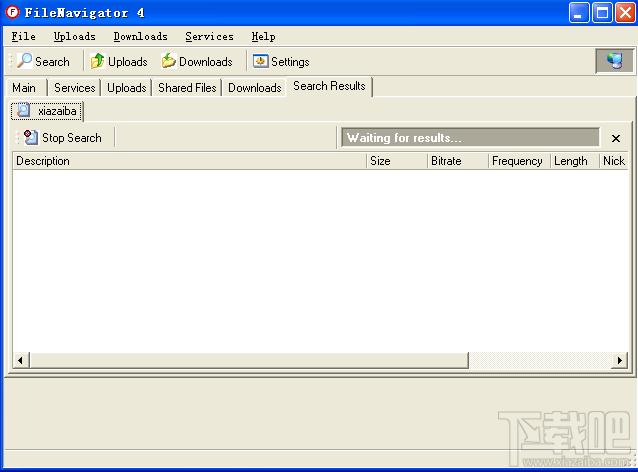Viewport: 638px width, 472px height.
Task: Open the Help menu
Action: coord(263,37)
